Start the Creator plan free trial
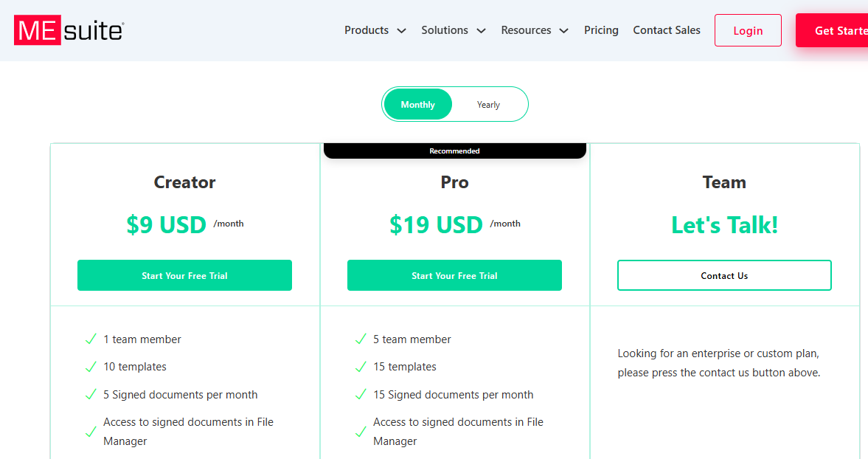This screenshot has height=459, width=868. [x=184, y=275]
